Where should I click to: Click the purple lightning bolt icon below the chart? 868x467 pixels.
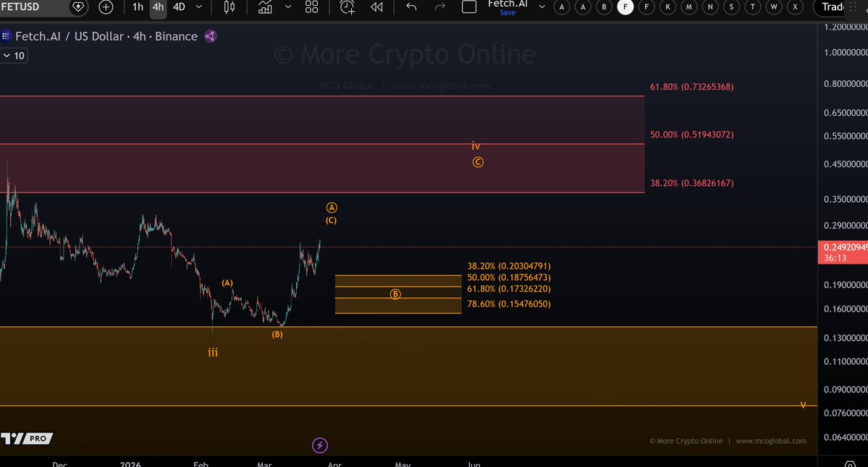point(320,445)
